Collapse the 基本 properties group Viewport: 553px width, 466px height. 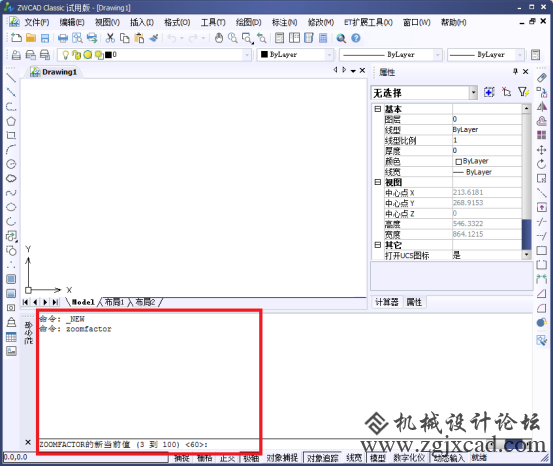(378, 109)
